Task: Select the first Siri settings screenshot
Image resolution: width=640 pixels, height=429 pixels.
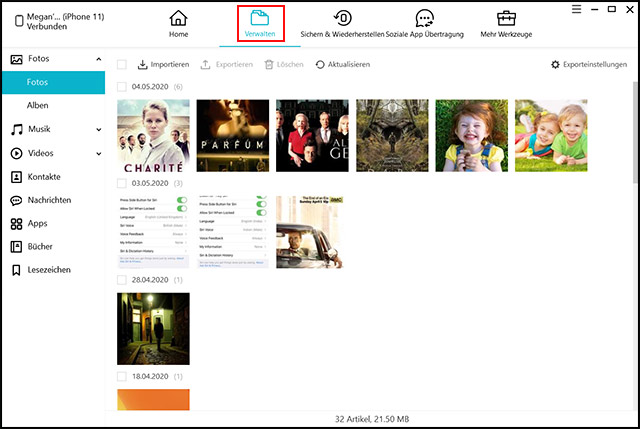Action: (153, 232)
